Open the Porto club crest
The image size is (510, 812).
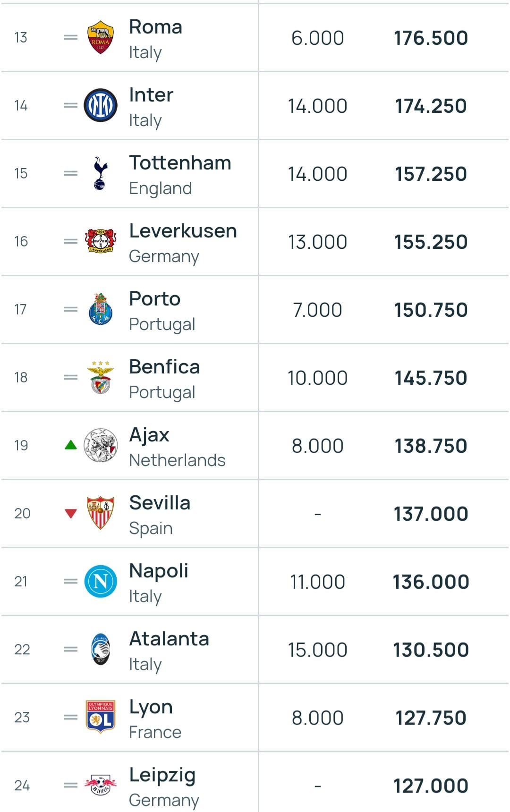pos(101,309)
